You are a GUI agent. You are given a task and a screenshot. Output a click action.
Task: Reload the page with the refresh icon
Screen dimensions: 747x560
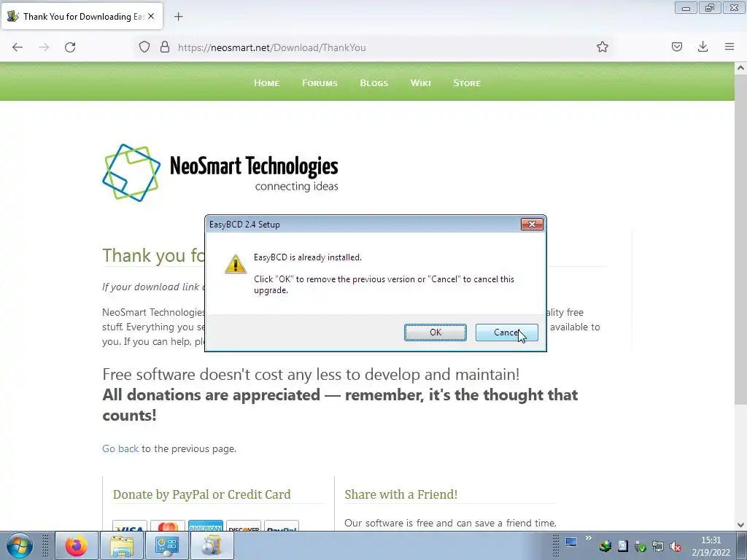pos(70,47)
